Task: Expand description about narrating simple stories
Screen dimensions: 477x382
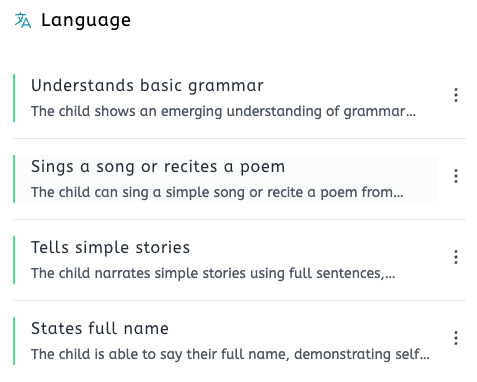Action: 213,274
